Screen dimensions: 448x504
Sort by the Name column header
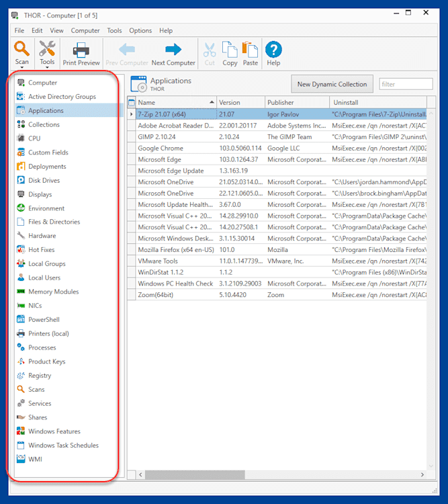[176, 103]
